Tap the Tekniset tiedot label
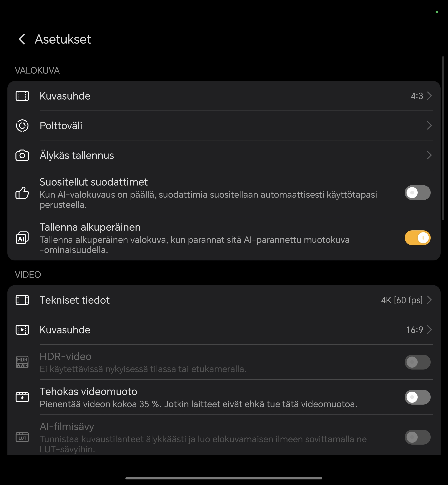 [75, 300]
